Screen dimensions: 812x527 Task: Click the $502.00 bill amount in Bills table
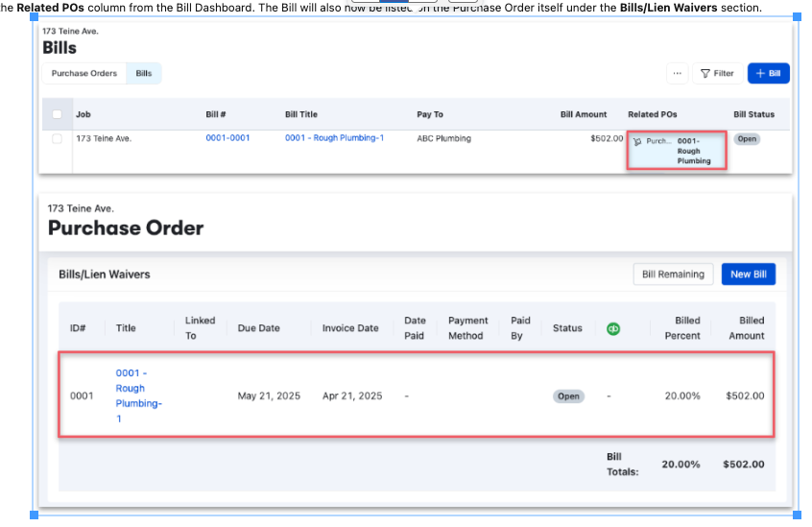click(x=607, y=138)
